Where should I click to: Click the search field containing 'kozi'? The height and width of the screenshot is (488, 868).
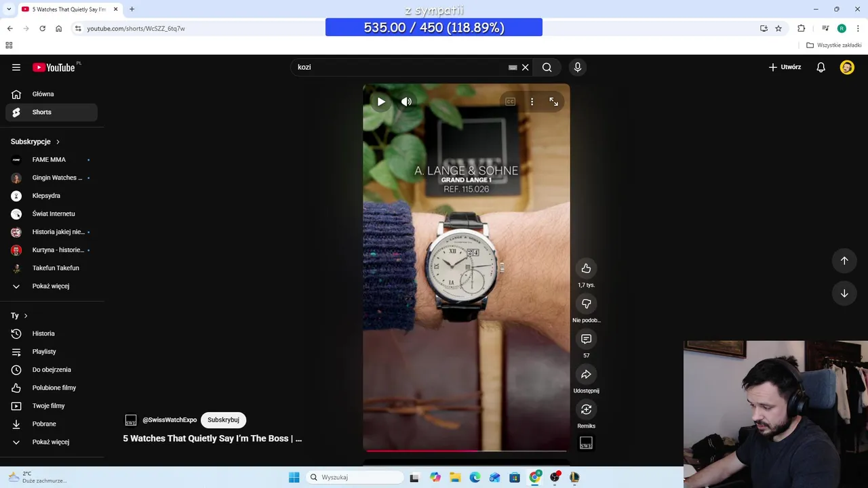click(400, 67)
